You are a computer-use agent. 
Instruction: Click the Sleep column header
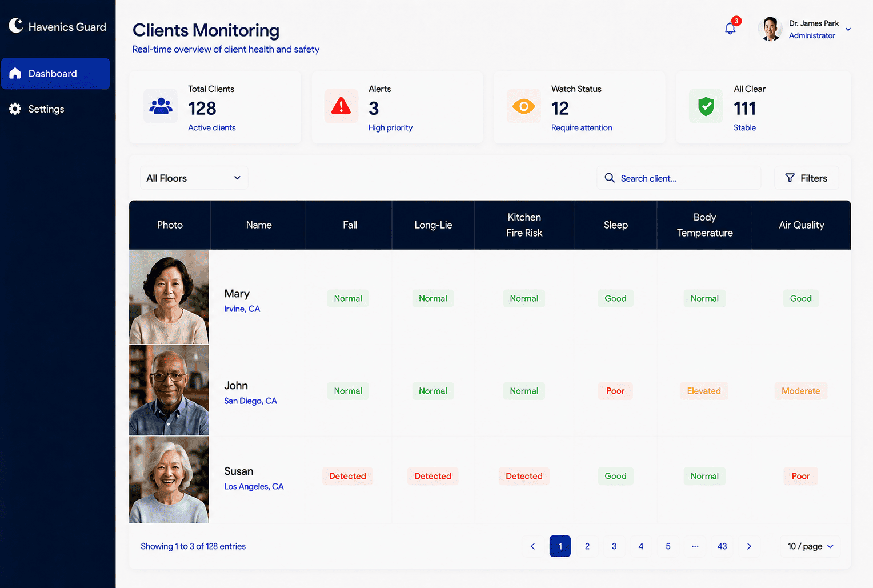click(615, 225)
